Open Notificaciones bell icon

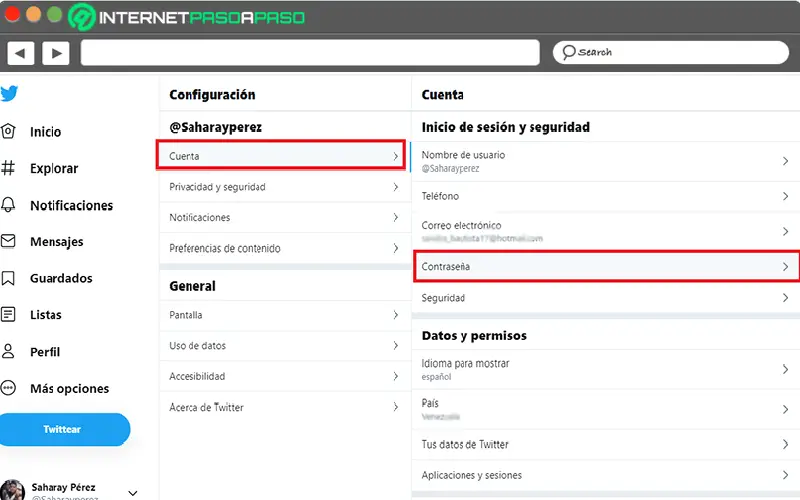9,205
